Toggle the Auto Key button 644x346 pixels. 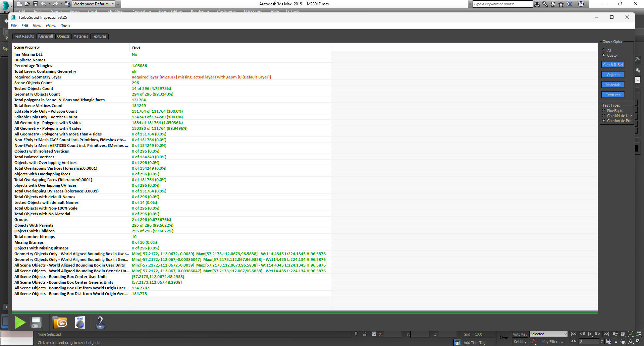pyautogui.click(x=520, y=334)
